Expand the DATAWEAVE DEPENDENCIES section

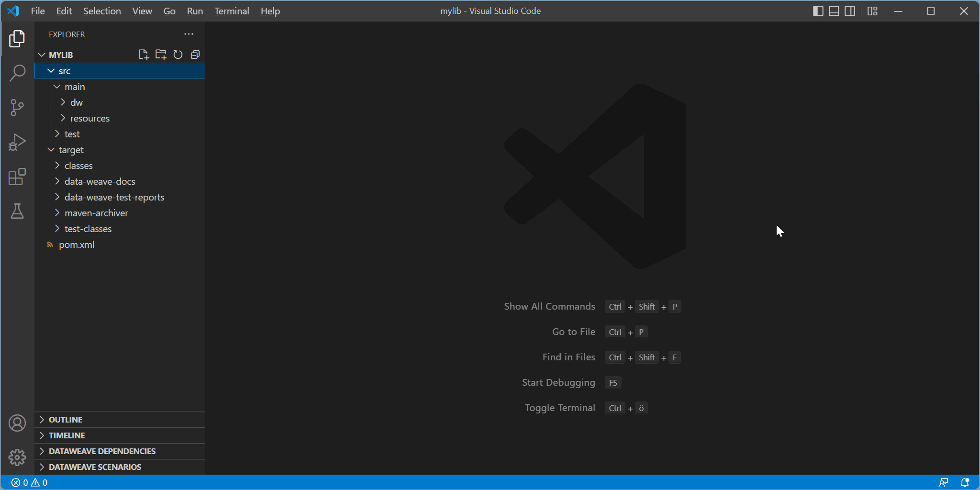point(120,451)
